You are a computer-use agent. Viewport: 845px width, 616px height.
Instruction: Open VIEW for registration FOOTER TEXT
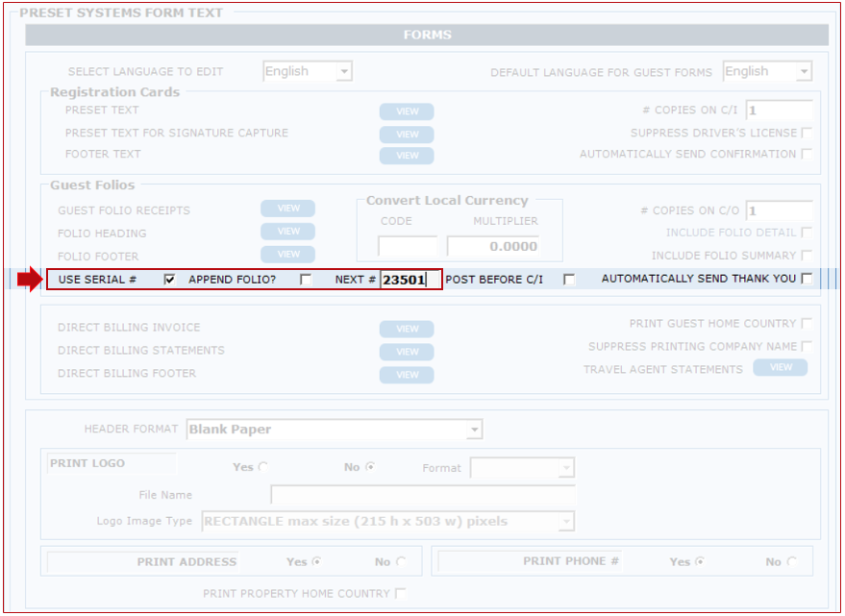pos(407,156)
